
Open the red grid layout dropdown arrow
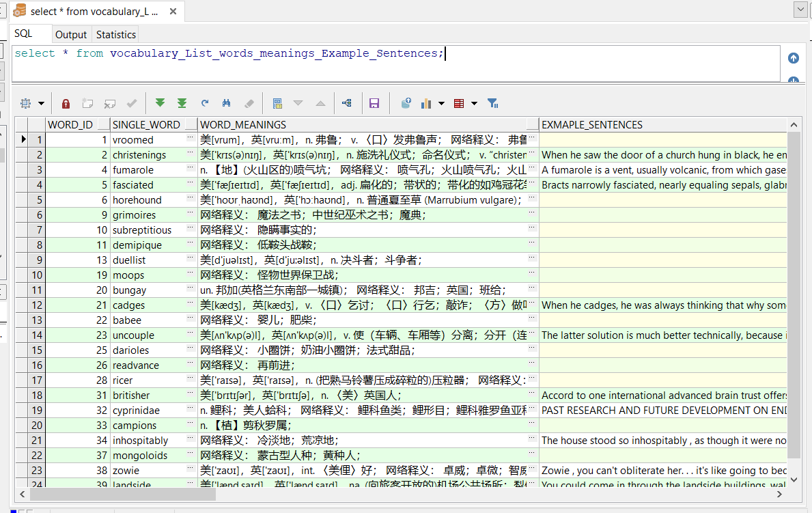[x=474, y=104]
